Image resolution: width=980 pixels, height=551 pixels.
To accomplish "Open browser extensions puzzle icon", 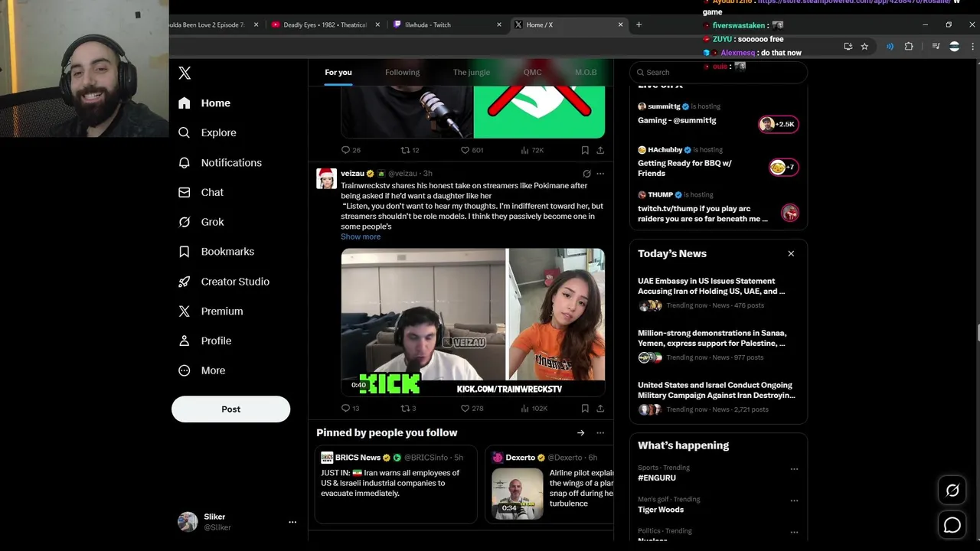I will [x=909, y=47].
